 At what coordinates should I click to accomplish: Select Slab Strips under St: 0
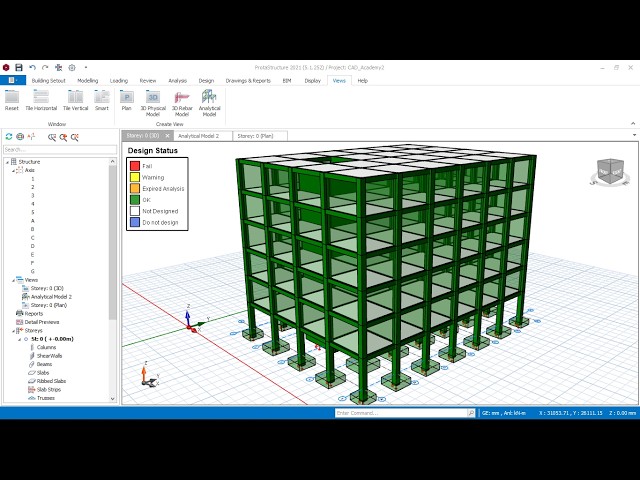(49, 389)
